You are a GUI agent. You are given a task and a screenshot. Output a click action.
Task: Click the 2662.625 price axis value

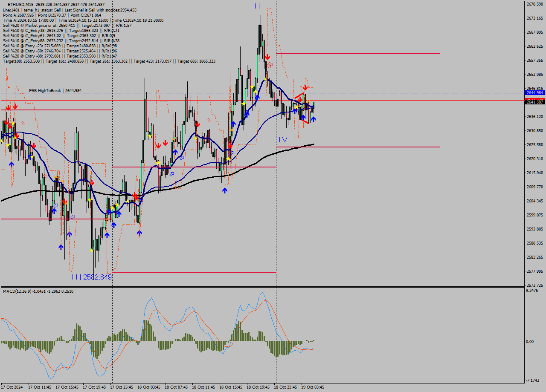(x=535, y=46)
